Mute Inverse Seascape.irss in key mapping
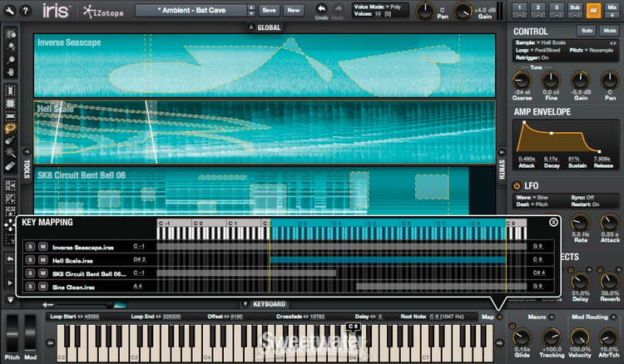Viewport: 624px width, 364px height. click(42, 247)
